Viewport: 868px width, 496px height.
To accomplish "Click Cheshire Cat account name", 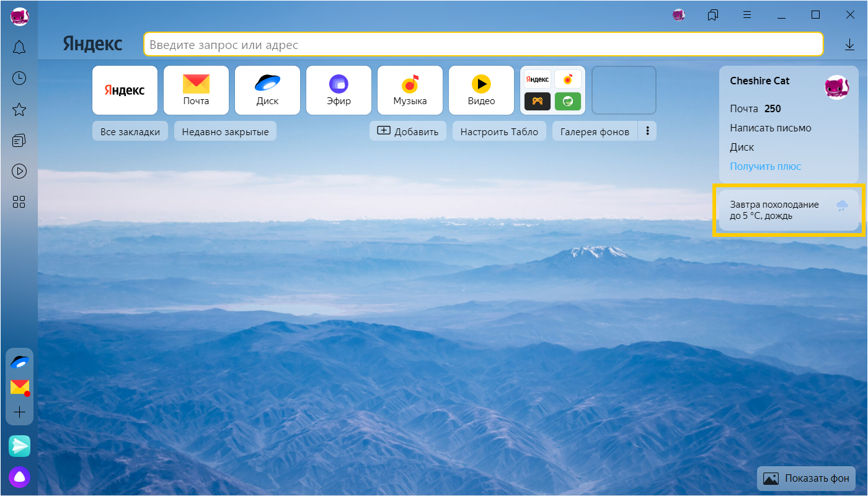I will (759, 81).
